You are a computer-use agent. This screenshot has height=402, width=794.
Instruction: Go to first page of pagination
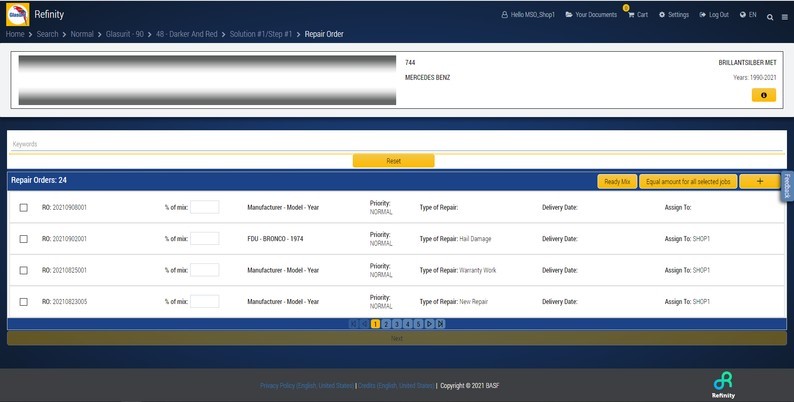[353, 324]
